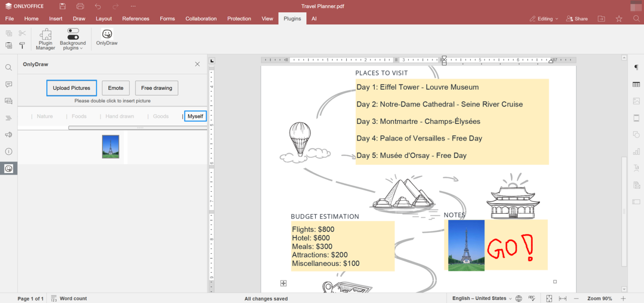Open the Plugin Manager

click(x=45, y=39)
